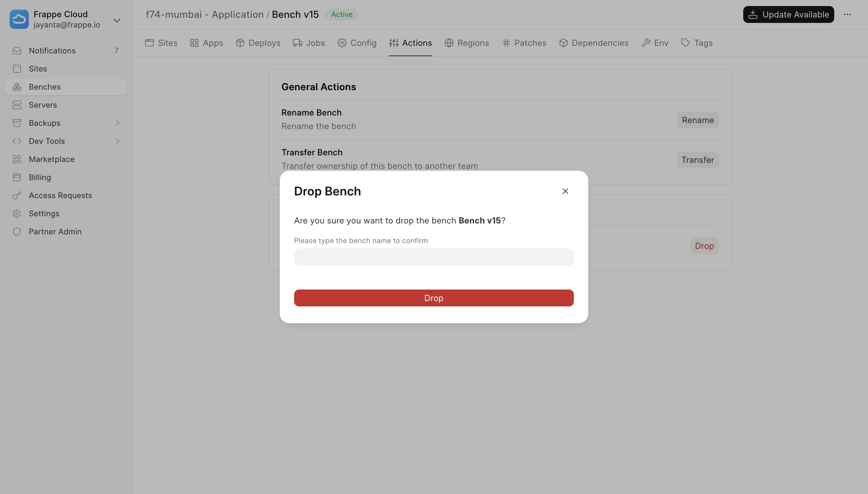Click the Update Available button
The image size is (868, 494).
788,14
